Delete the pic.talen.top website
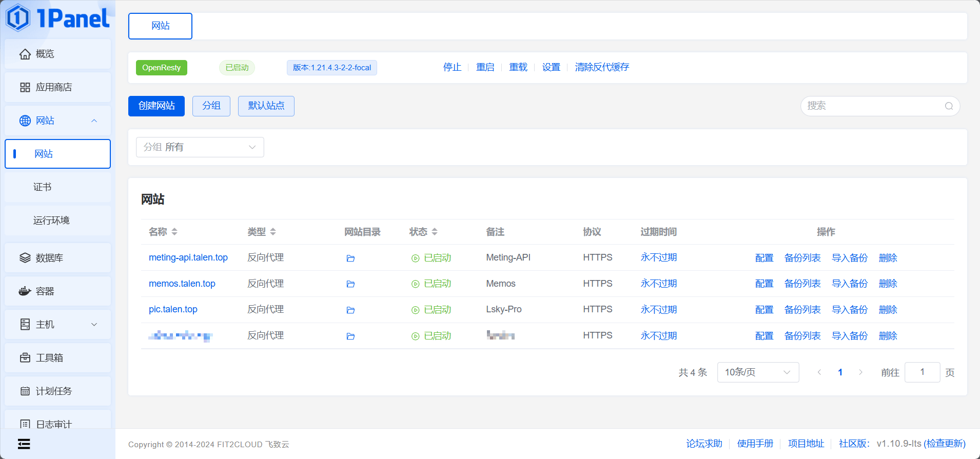 [x=888, y=310]
